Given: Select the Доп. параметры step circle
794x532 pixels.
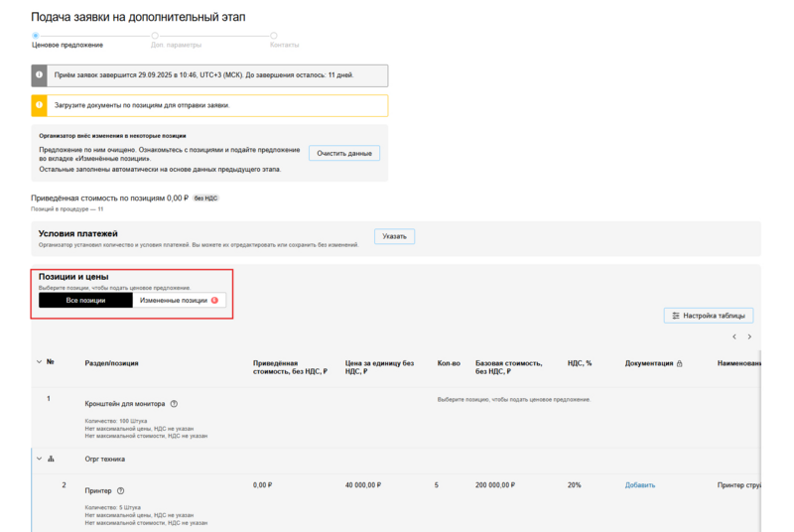Looking at the screenshot, I should pos(155,36).
